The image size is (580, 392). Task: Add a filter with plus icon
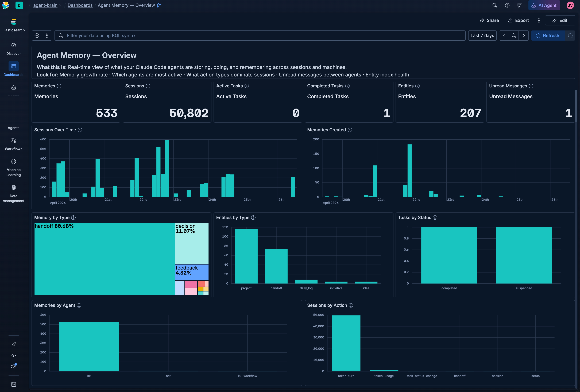[37, 35]
